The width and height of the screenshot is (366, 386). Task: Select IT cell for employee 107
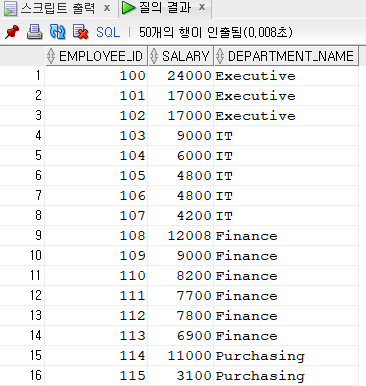(286, 216)
